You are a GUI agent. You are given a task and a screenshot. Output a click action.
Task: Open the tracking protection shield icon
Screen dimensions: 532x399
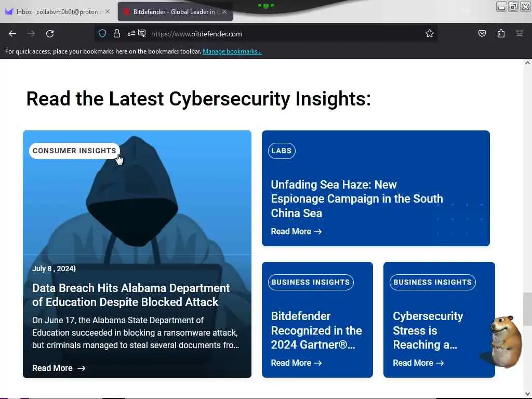tap(102, 33)
